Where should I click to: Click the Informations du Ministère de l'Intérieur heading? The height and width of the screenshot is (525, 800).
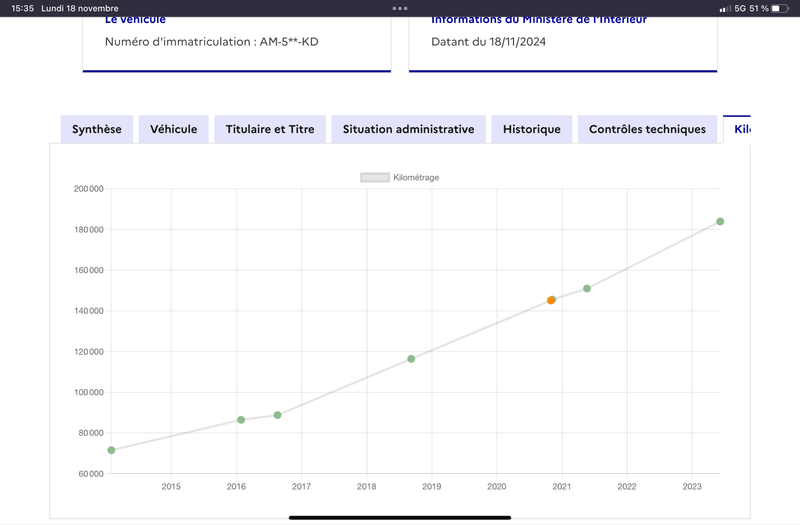[x=539, y=20]
